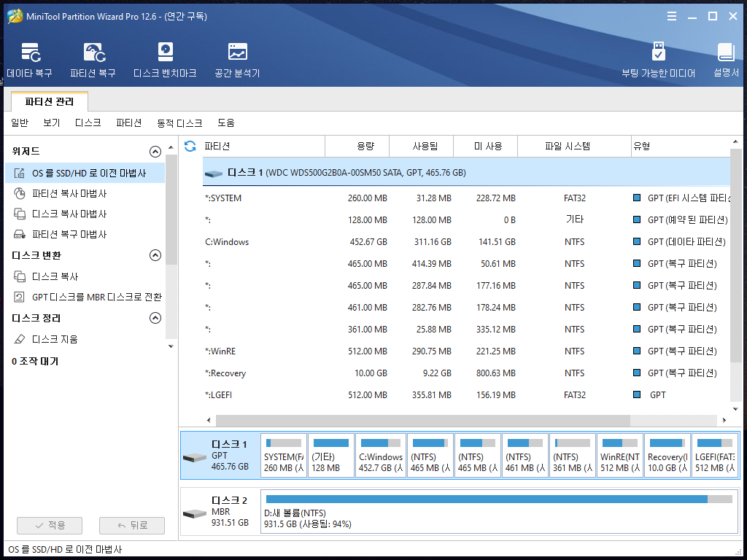Viewport: 747px width, 560px height.
Task: Open the 도움 menu
Action: pos(226,122)
